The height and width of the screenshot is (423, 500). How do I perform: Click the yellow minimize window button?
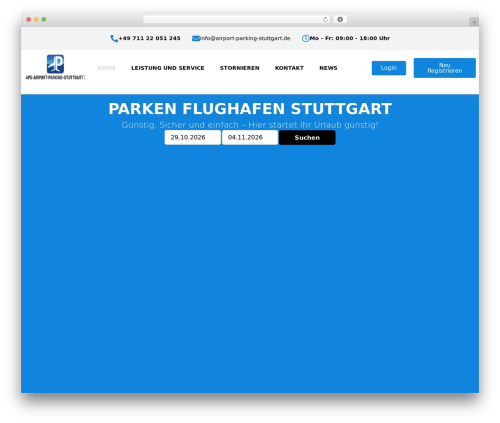[36, 20]
